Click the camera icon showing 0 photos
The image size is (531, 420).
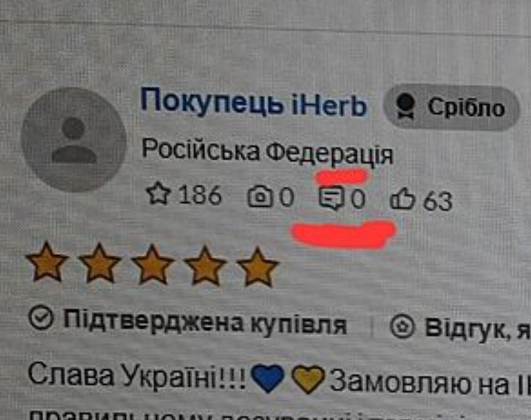(260, 197)
